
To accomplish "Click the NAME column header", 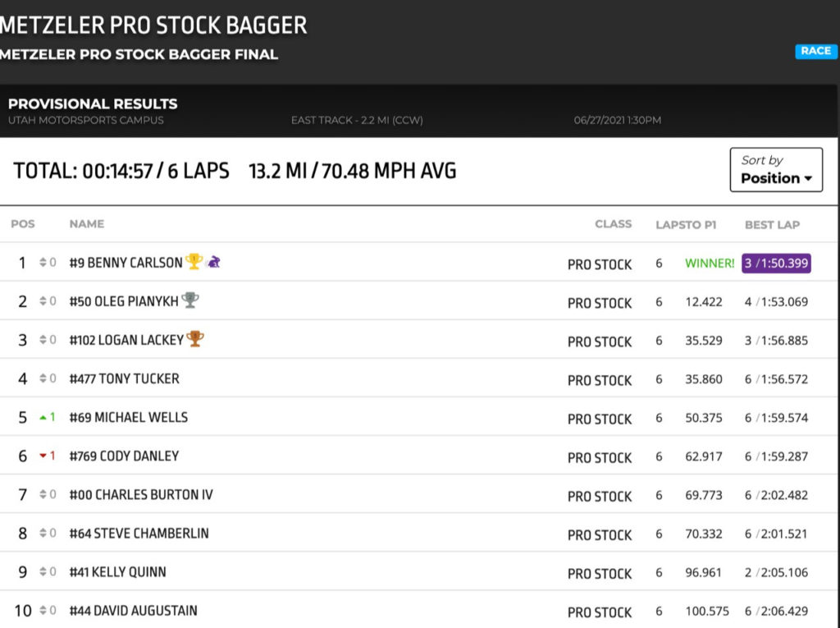I will [86, 224].
